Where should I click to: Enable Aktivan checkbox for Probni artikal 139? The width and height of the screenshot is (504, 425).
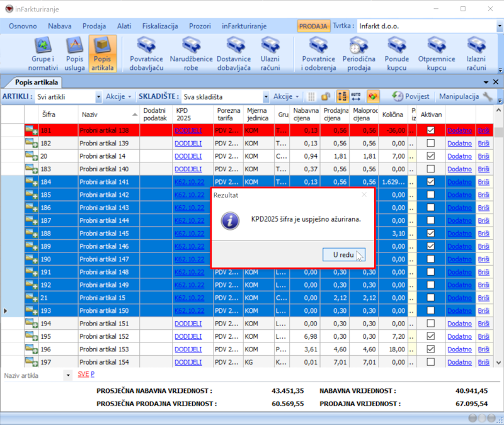[x=431, y=143]
